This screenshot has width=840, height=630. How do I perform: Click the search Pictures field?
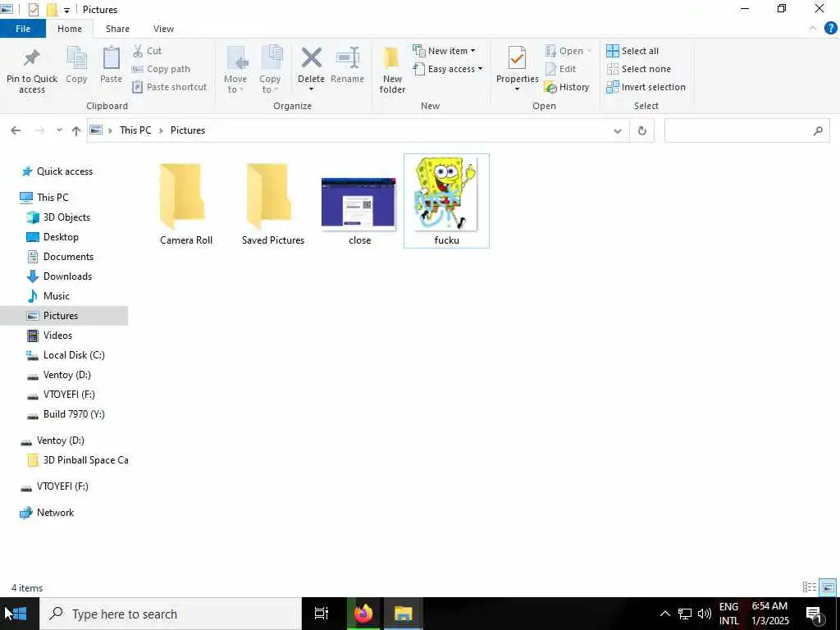[x=746, y=130]
